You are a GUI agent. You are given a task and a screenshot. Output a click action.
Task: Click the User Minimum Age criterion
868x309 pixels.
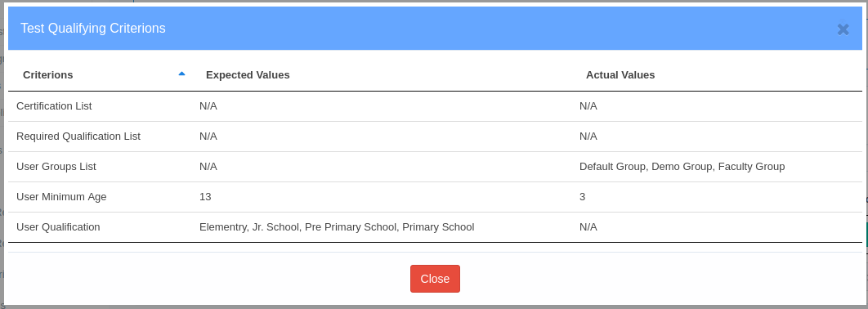(x=61, y=196)
